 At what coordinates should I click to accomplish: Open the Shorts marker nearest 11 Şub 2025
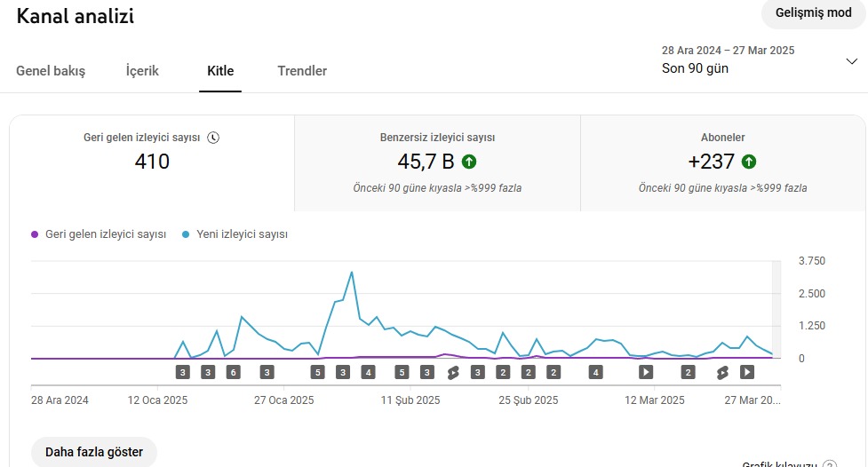[x=453, y=373]
